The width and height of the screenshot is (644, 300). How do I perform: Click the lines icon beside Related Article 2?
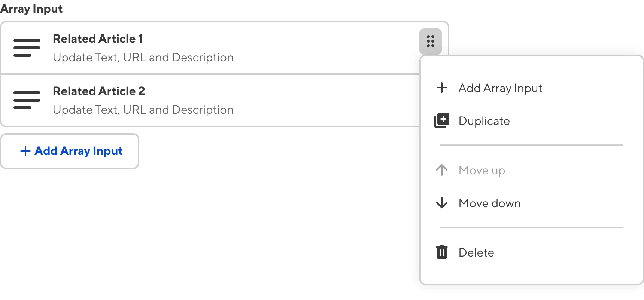(x=27, y=100)
